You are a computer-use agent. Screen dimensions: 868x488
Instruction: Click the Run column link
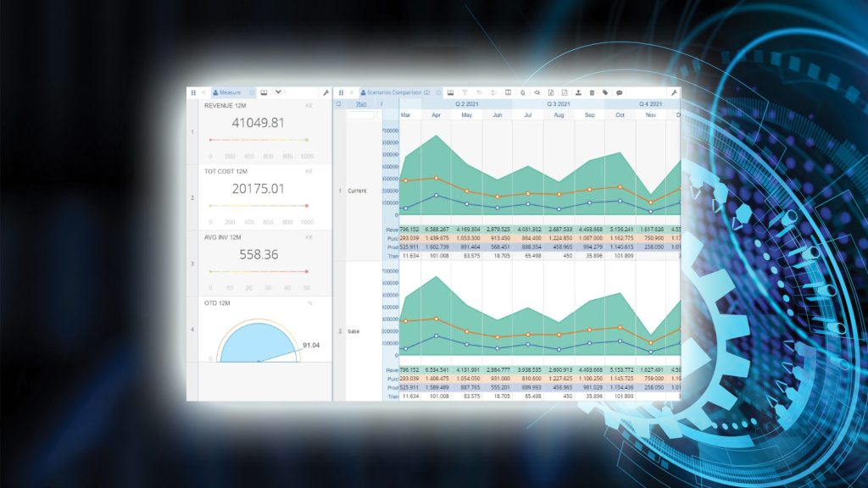pos(361,104)
